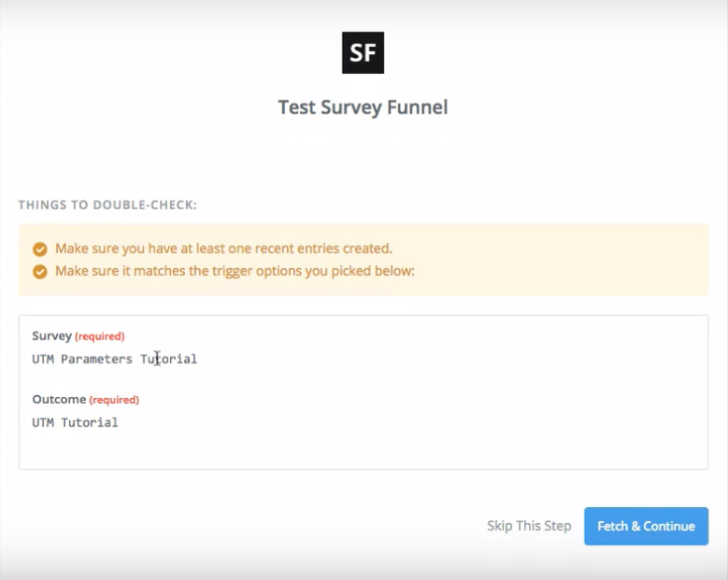Click the Outcome field label

point(59,400)
